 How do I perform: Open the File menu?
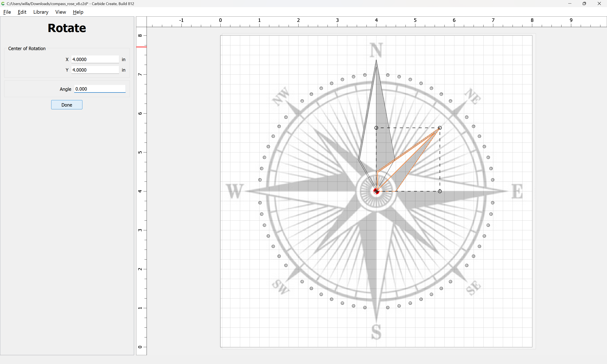point(7,12)
